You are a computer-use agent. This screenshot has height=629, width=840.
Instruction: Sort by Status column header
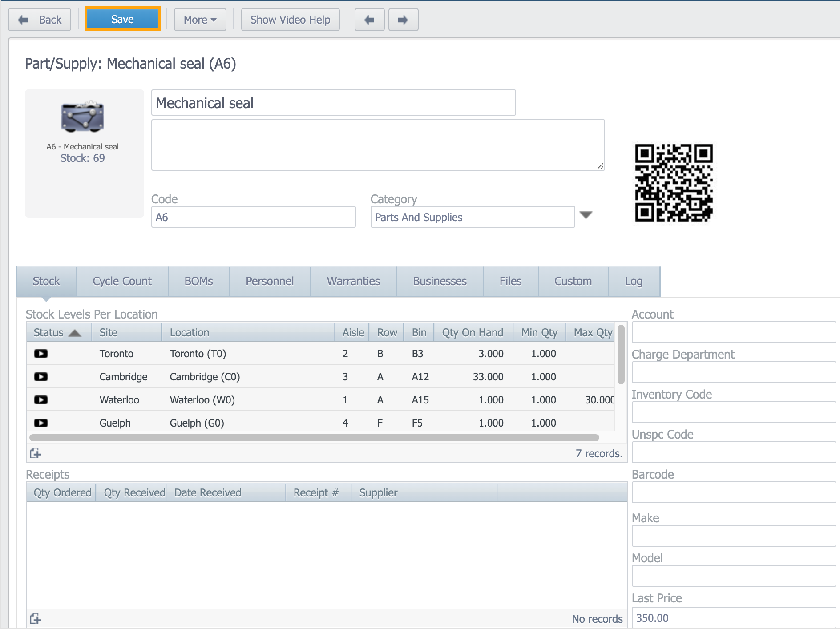(x=59, y=332)
